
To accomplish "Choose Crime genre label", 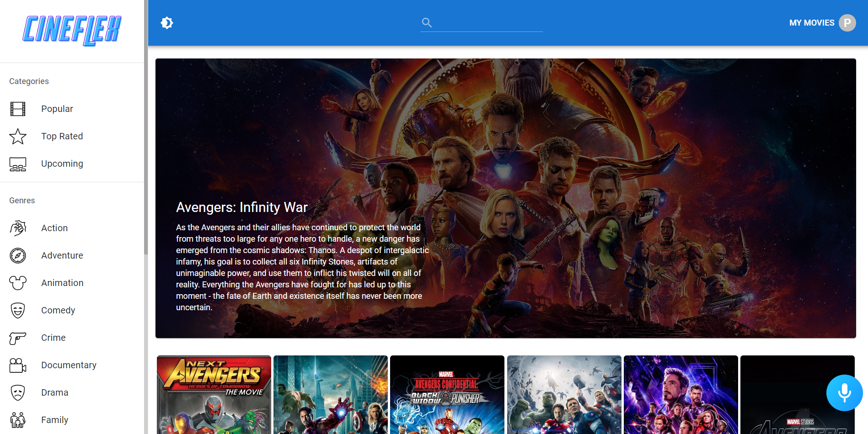I will tap(54, 338).
